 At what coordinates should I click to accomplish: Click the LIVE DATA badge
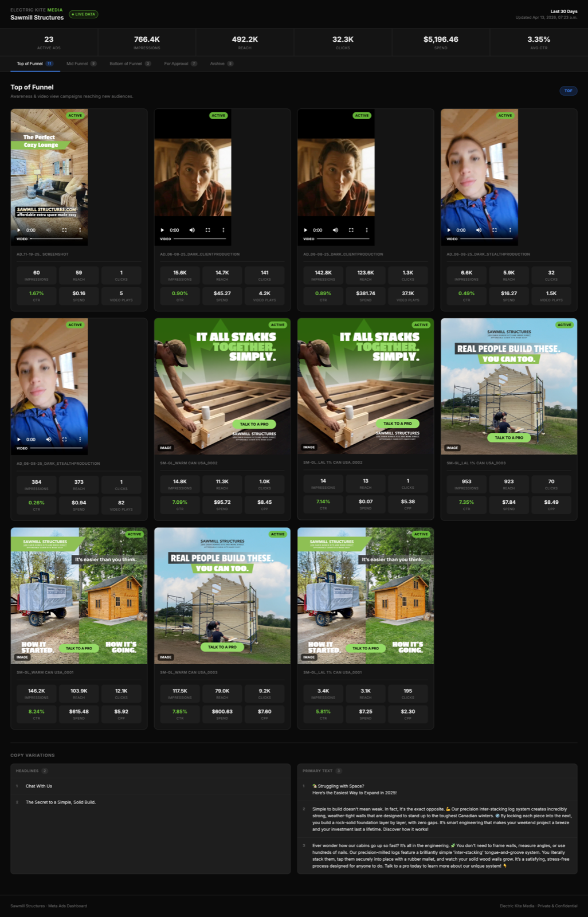point(84,14)
